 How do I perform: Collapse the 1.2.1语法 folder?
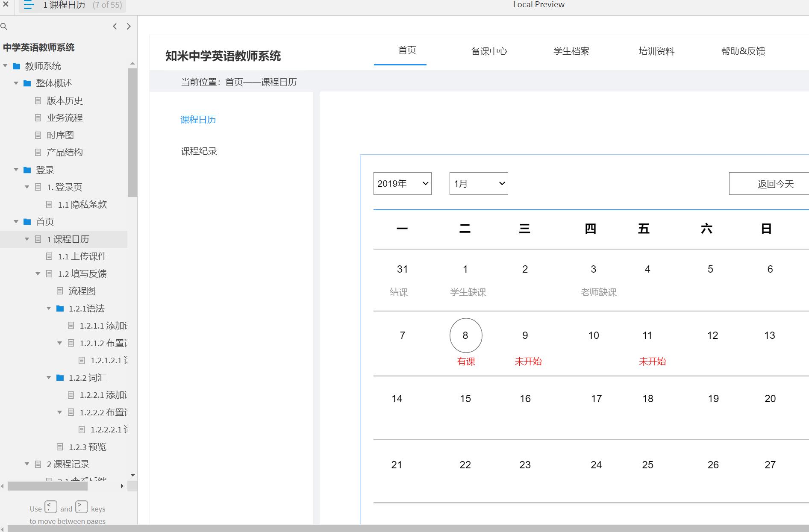[x=49, y=308]
